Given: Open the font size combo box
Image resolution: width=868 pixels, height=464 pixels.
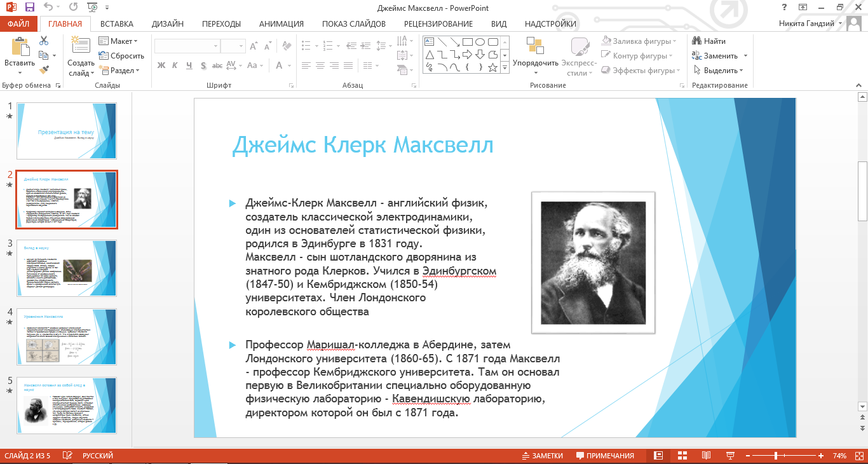Looking at the screenshot, I should [233, 46].
